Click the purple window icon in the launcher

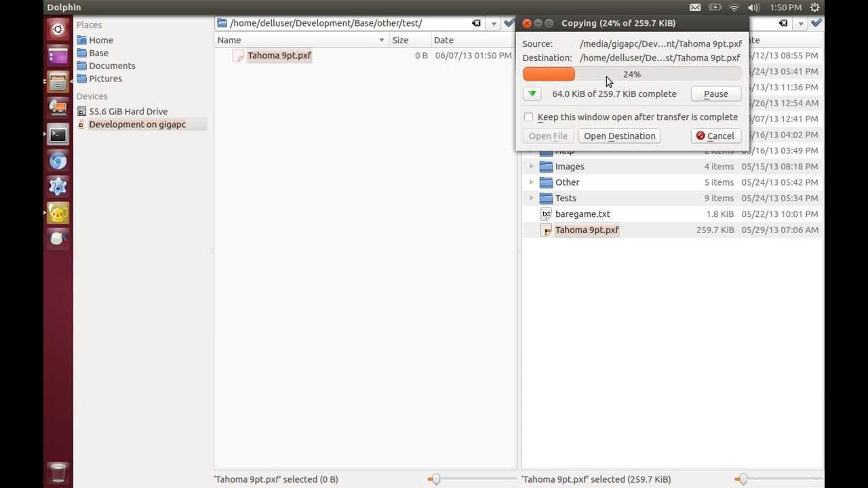tap(58, 56)
